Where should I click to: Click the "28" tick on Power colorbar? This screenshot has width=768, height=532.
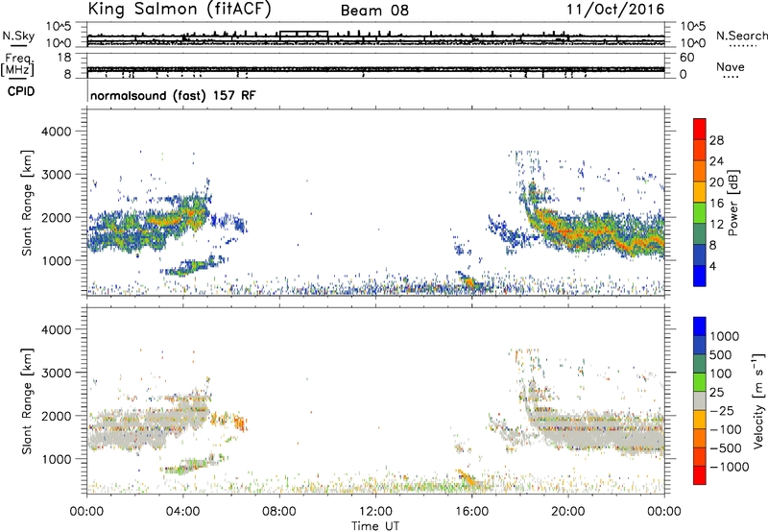(716, 140)
